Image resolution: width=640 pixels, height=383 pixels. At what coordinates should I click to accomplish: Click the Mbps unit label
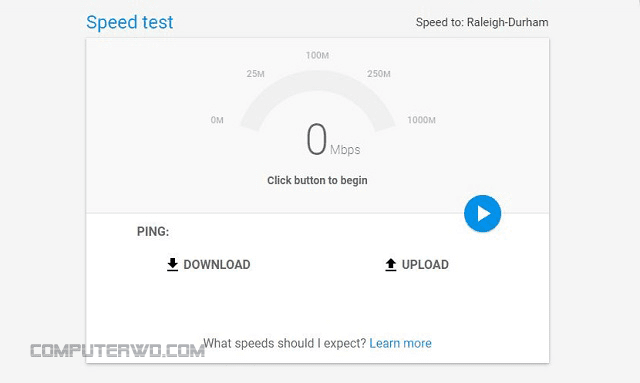coord(345,150)
